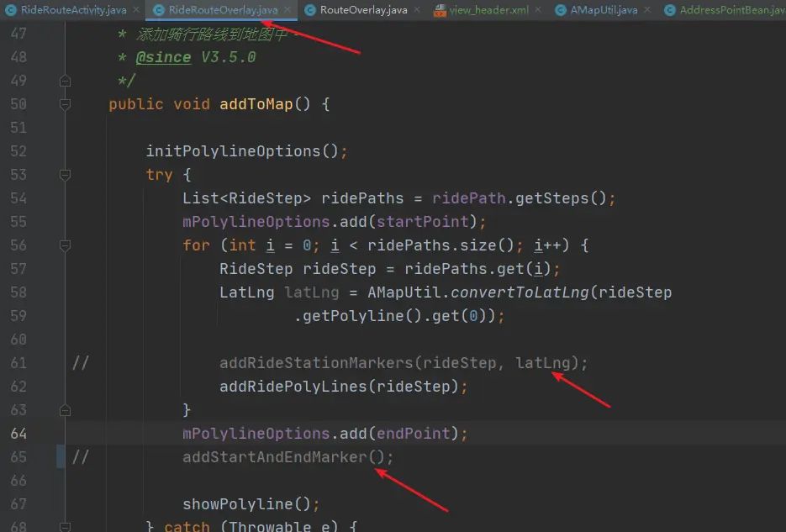The width and height of the screenshot is (786, 532).
Task: Click the class icon on AMapUtil.java tab
Action: pyautogui.click(x=561, y=10)
